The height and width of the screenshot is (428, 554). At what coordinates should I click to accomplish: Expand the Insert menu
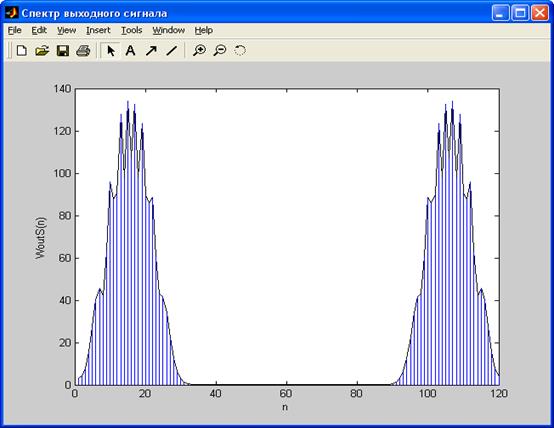[x=98, y=30]
